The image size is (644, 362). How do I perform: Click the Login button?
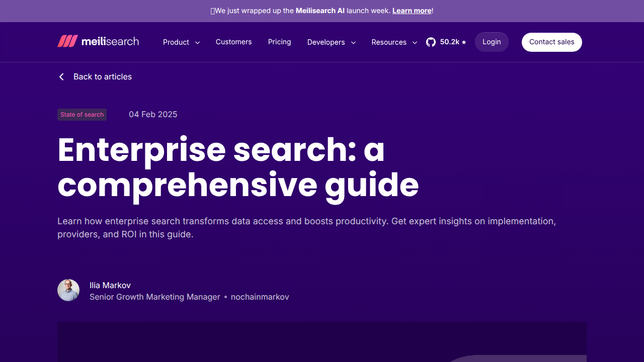492,42
